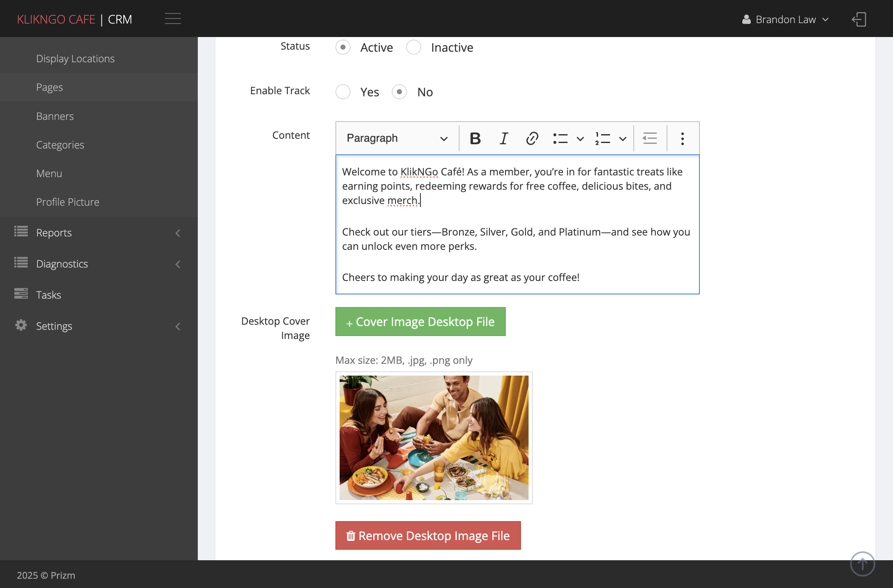Click Remove Desktop Image File button
The height and width of the screenshot is (588, 893).
428,535
